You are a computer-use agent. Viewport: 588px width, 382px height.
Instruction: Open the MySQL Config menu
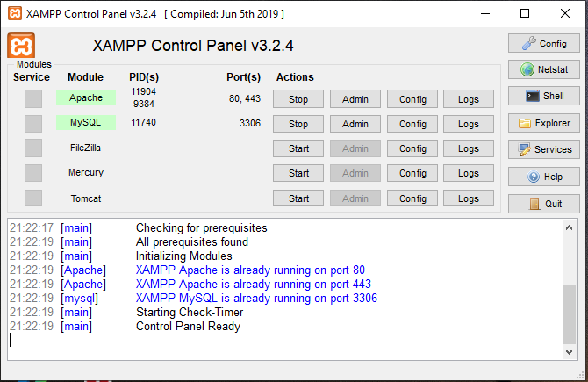tap(412, 124)
